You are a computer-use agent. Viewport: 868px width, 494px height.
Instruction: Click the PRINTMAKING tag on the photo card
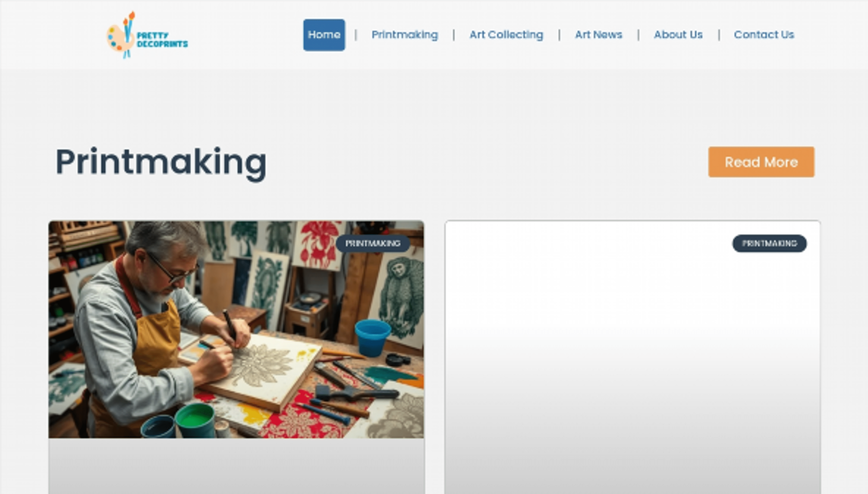point(373,243)
